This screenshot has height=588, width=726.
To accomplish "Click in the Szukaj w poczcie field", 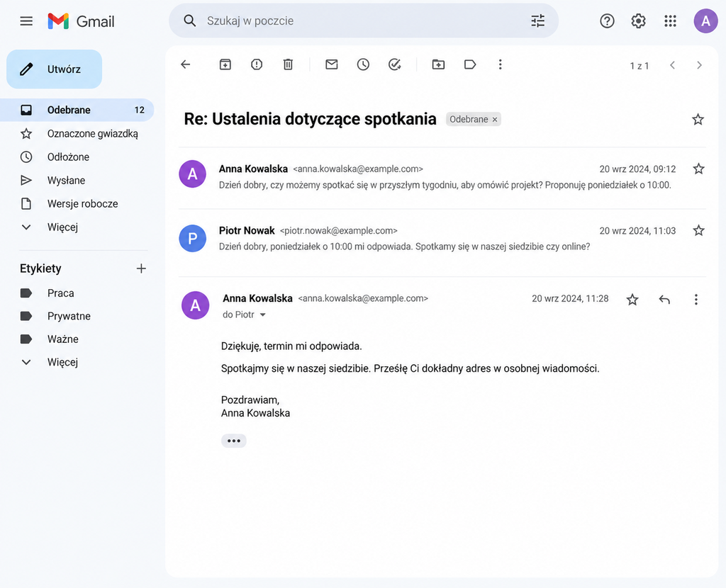I will (x=364, y=21).
